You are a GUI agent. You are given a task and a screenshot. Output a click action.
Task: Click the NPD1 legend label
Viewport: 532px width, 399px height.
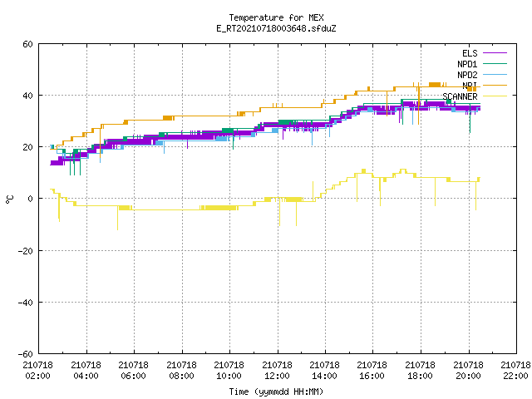pyautogui.click(x=467, y=64)
